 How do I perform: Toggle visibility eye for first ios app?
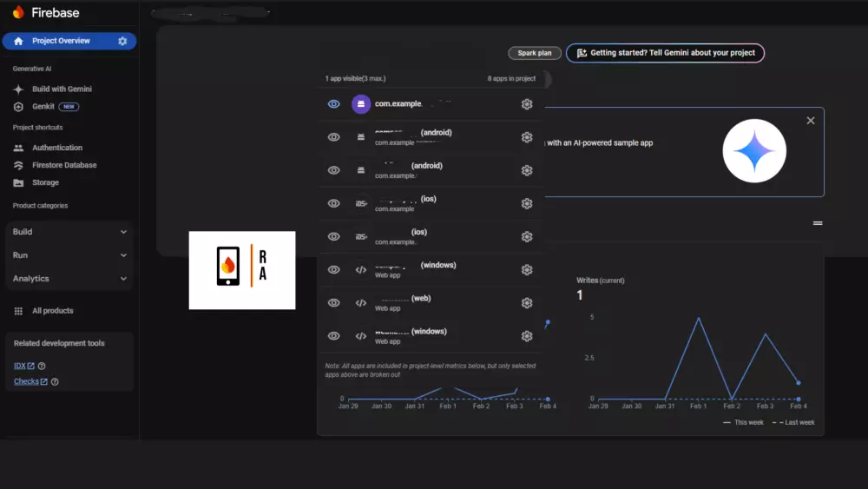(x=333, y=204)
